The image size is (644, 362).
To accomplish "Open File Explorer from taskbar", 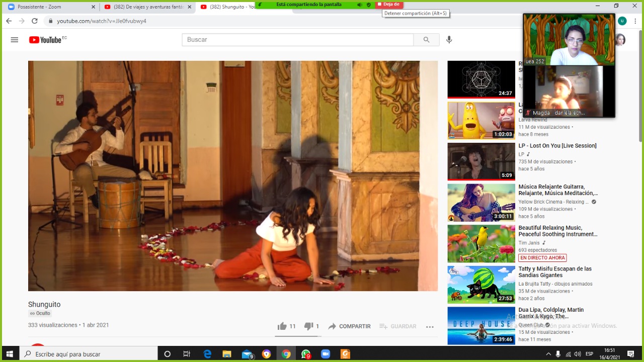I will click(227, 354).
